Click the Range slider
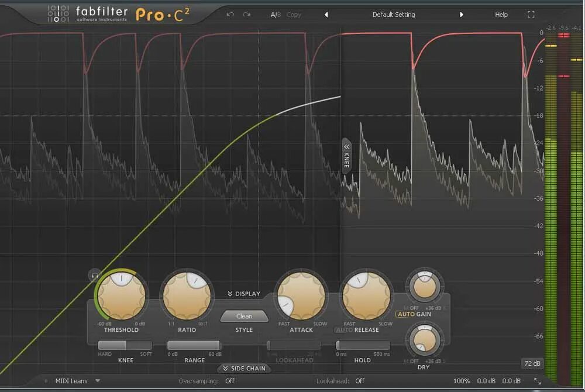 [x=194, y=345]
